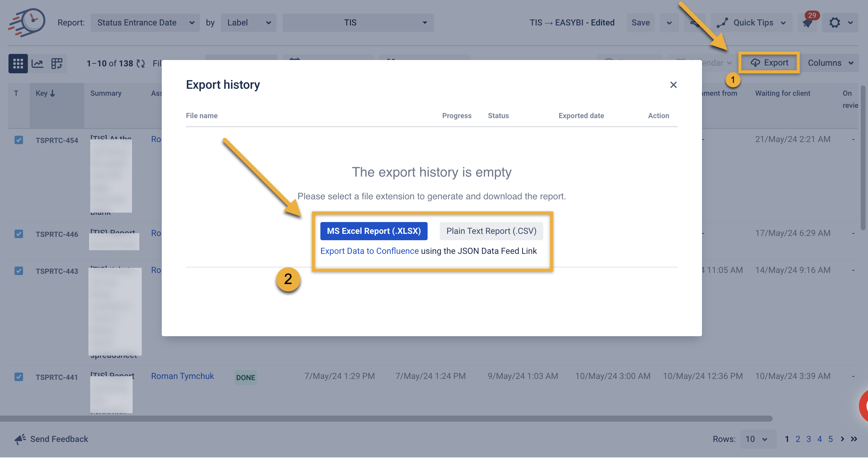Sort by the Key column arrow
This screenshot has width=868, height=458.
(53, 93)
